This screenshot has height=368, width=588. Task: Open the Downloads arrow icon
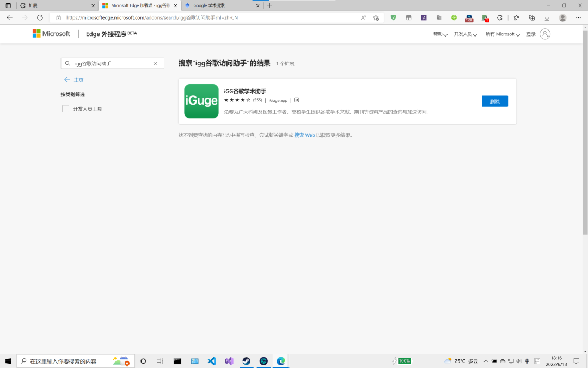547,17
